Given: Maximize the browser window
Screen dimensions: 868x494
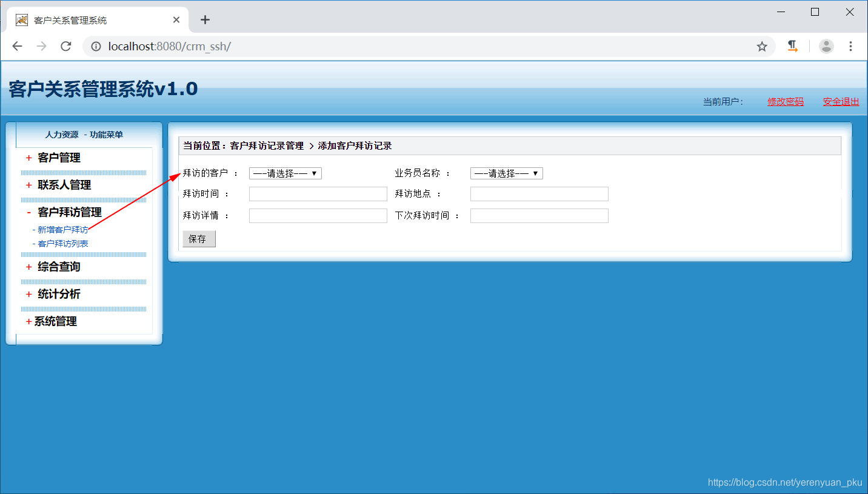Looking at the screenshot, I should (815, 12).
